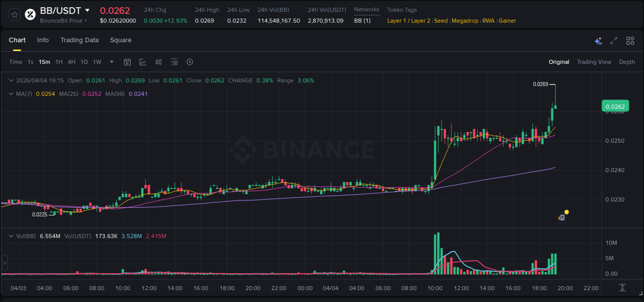The width and height of the screenshot is (644, 302).
Task: Open the chart widgets grid icon
Action: [630, 40]
